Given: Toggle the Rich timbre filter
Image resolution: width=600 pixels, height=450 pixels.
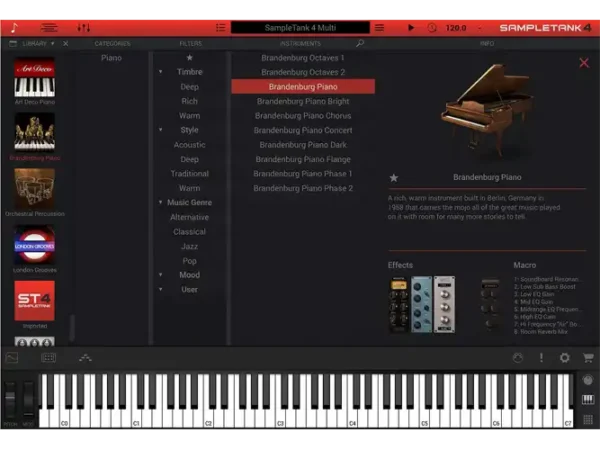Looking at the screenshot, I should pyautogui.click(x=189, y=101).
